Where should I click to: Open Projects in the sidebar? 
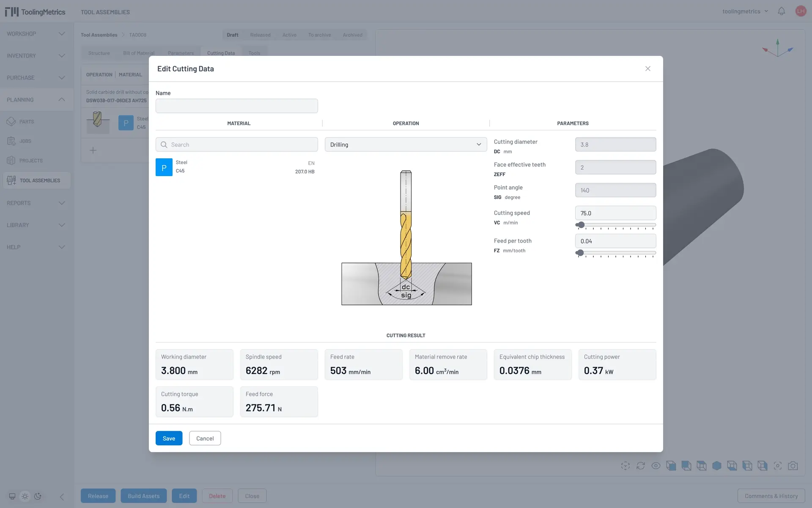37,160
